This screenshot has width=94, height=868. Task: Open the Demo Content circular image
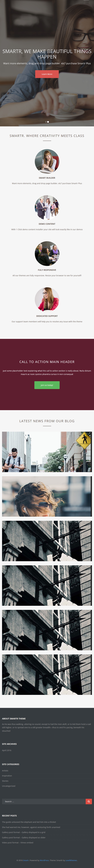(x=47, y=208)
